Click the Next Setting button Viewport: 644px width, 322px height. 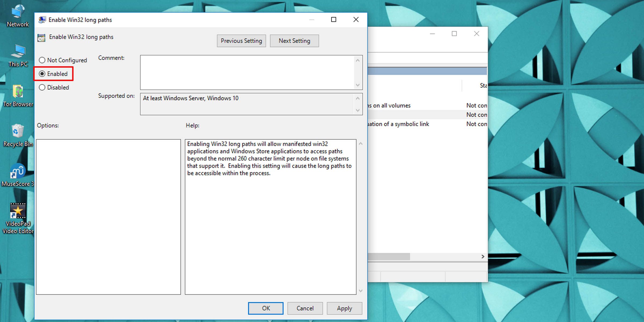tap(294, 41)
